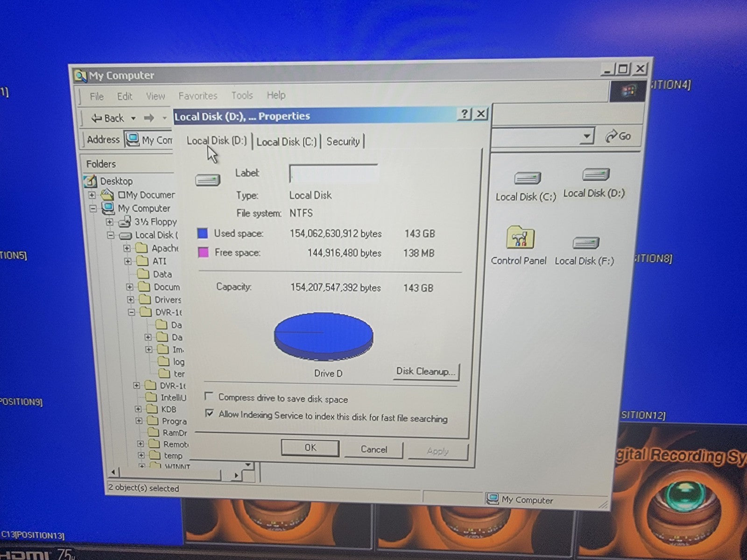Switch to the Security tab

[x=343, y=141]
